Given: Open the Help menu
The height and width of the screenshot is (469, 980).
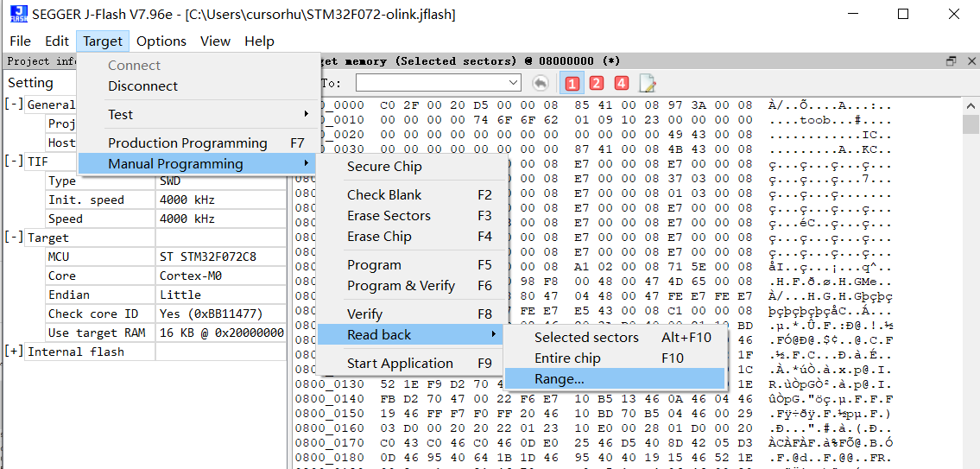Looking at the screenshot, I should (x=259, y=41).
